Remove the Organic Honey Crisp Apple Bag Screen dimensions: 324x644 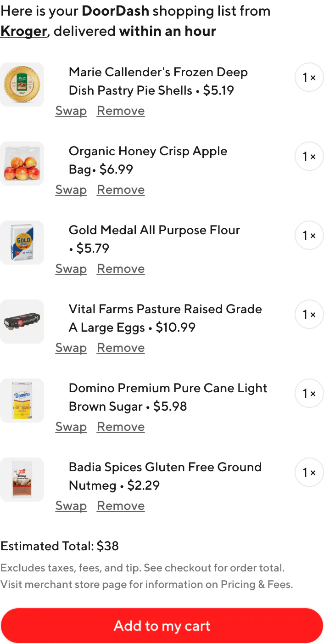pos(120,190)
